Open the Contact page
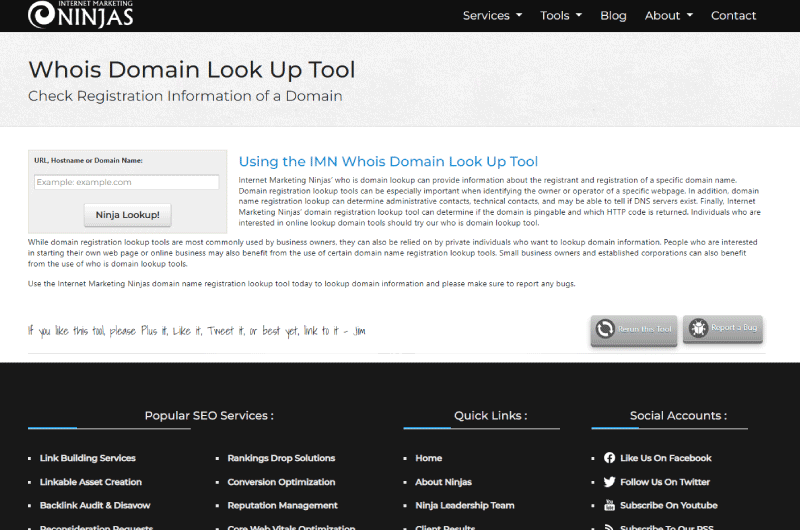 click(x=733, y=15)
